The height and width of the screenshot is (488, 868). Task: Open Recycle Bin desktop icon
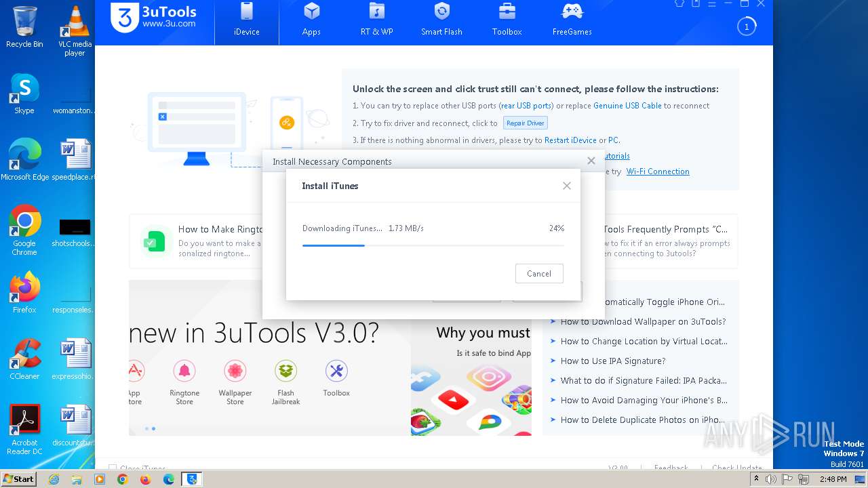point(24,28)
